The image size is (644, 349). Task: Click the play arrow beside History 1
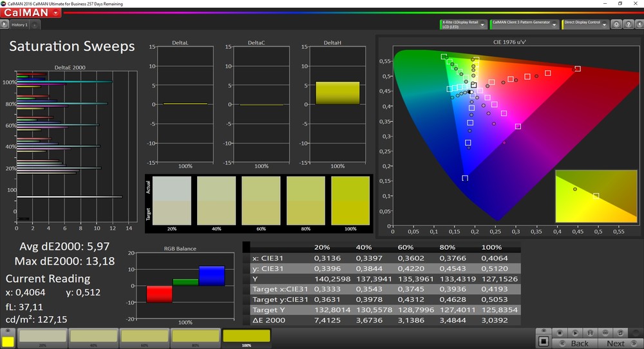[5, 24]
